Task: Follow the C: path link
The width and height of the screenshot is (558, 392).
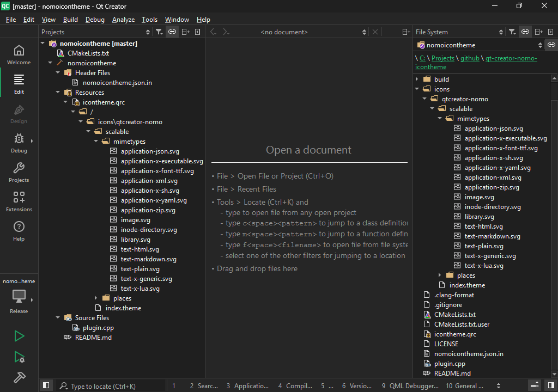Action: click(x=422, y=58)
